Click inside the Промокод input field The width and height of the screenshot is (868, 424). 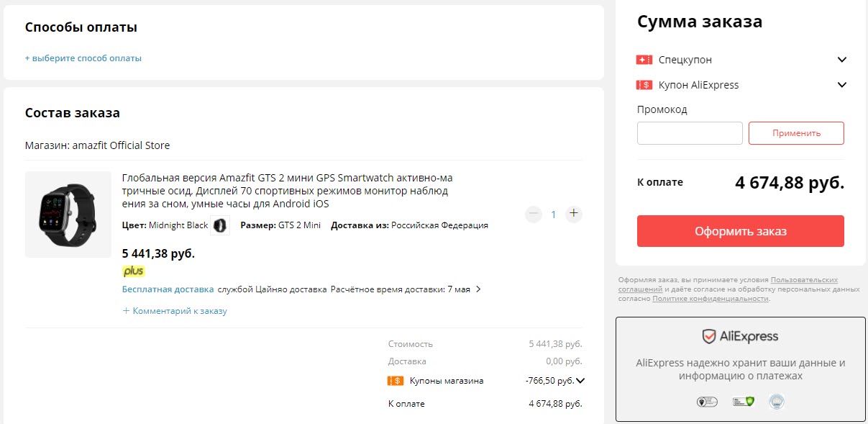coord(689,133)
